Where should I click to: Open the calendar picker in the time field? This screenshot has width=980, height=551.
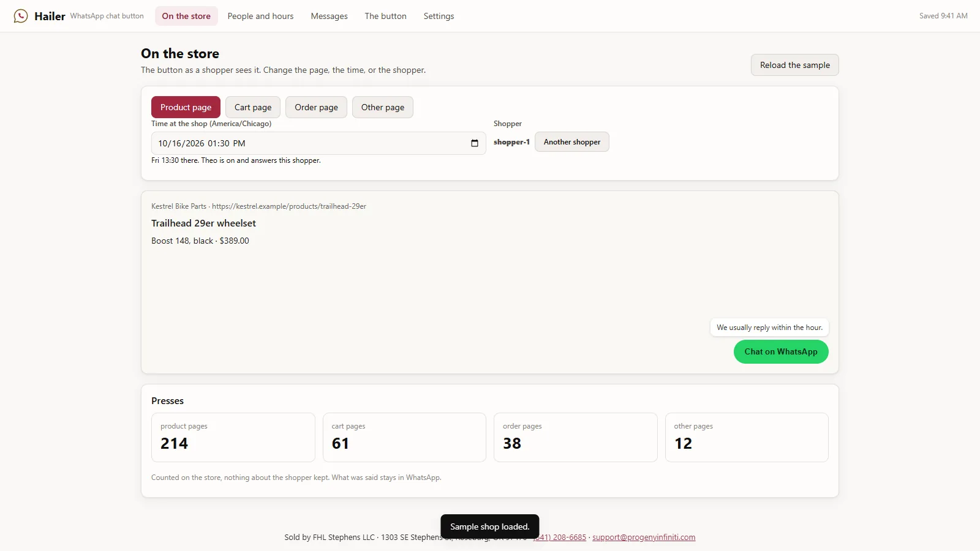[475, 143]
